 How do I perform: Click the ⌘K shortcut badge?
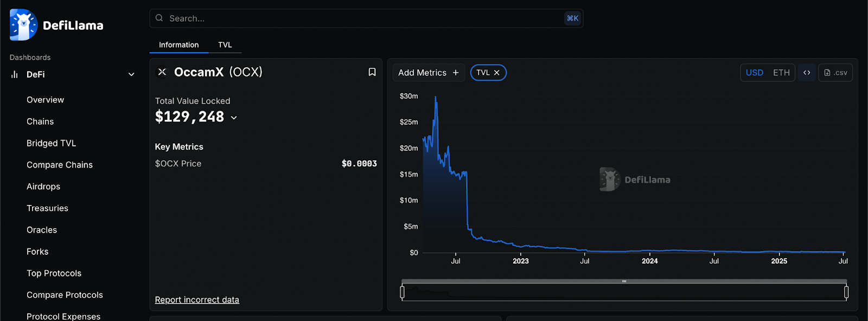[x=572, y=18]
